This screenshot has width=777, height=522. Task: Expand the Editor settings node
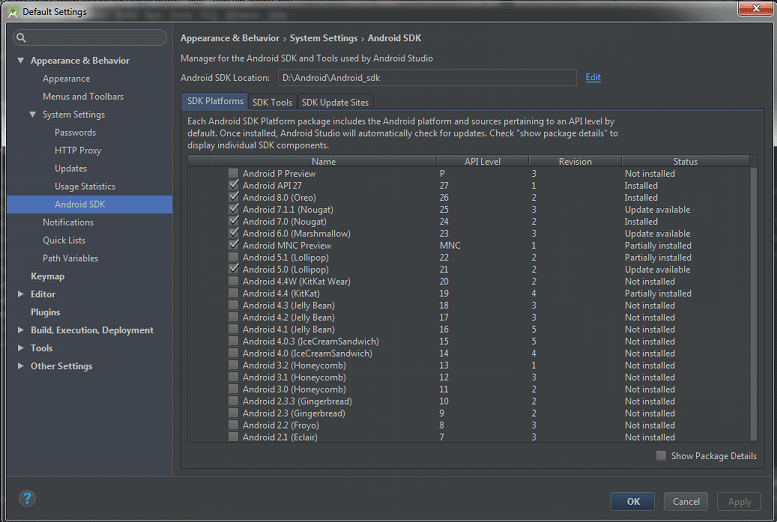(20, 294)
